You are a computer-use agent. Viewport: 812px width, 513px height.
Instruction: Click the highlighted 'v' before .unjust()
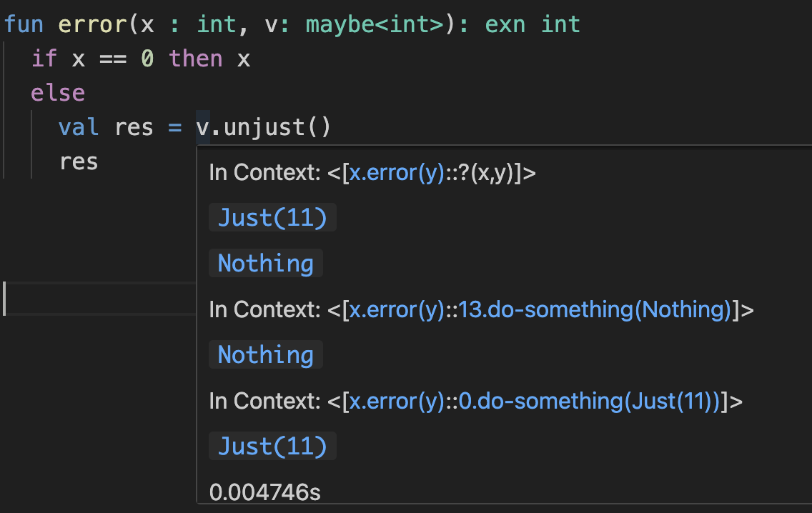pos(203,128)
